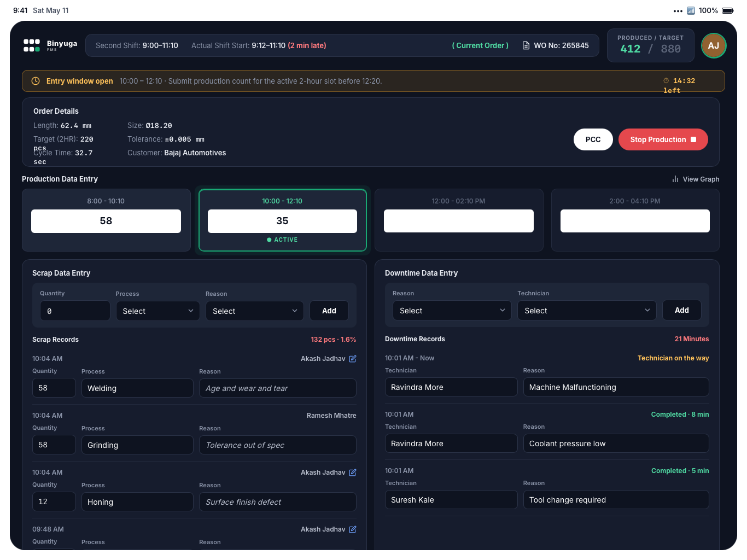Click the 'Coolant pressure low' reason field
This screenshot has width=747, height=560.
click(616, 443)
